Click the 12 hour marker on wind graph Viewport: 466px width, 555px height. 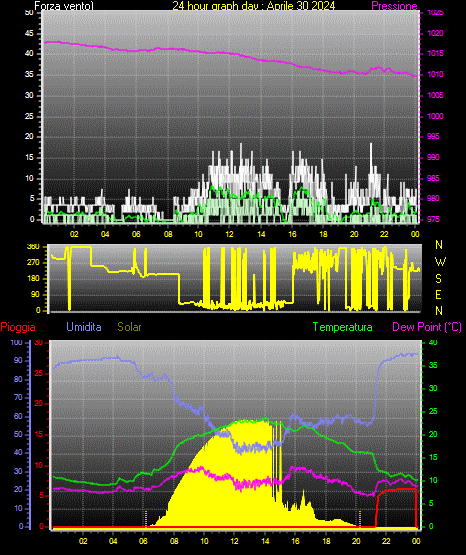(x=229, y=234)
